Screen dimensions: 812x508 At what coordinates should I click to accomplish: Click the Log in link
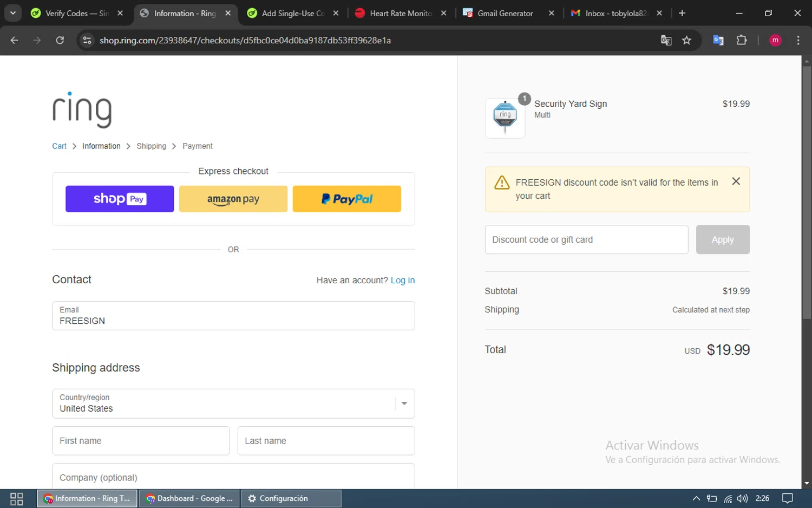tap(403, 281)
